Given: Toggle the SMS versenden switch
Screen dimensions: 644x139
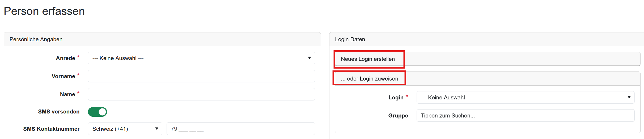Looking at the screenshot, I should 98,112.
